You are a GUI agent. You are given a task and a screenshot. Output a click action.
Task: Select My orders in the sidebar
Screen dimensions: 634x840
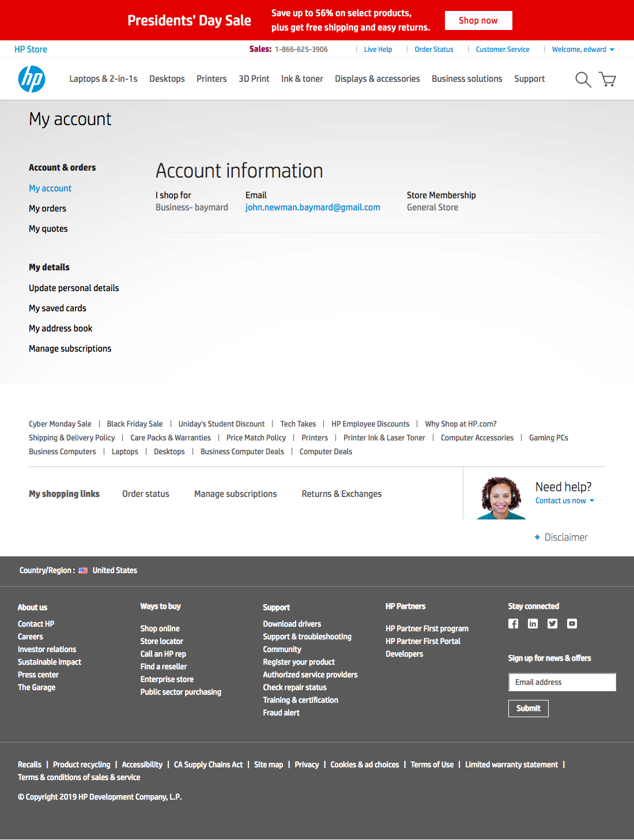pyautogui.click(x=47, y=208)
